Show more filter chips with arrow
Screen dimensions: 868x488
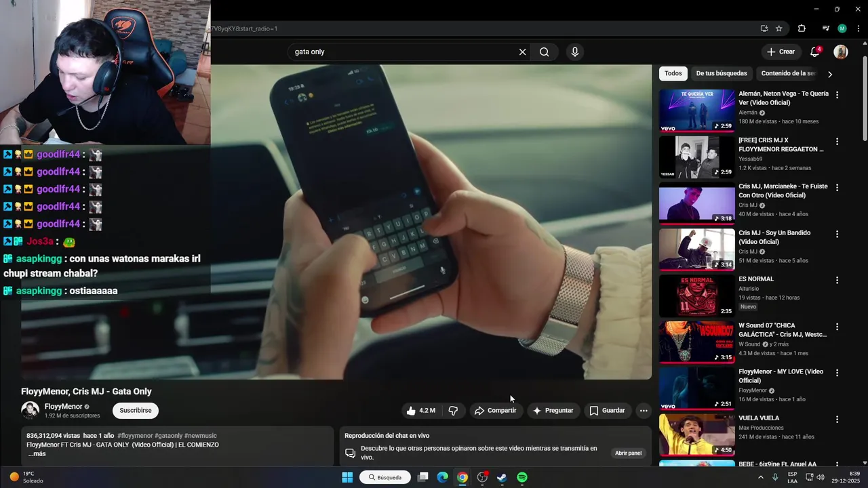(x=830, y=74)
